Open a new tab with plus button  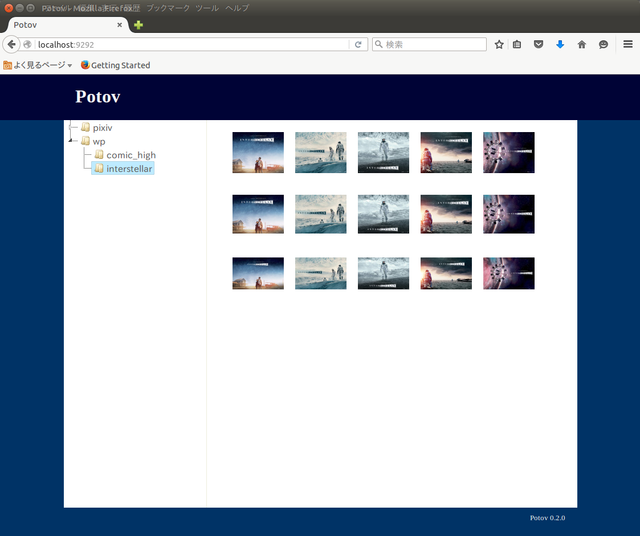pyautogui.click(x=139, y=25)
